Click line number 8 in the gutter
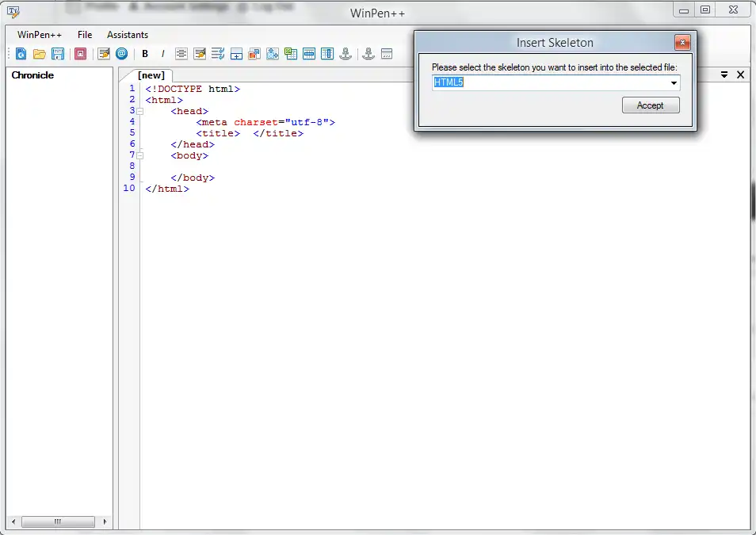This screenshot has height=535, width=756. coord(132,166)
